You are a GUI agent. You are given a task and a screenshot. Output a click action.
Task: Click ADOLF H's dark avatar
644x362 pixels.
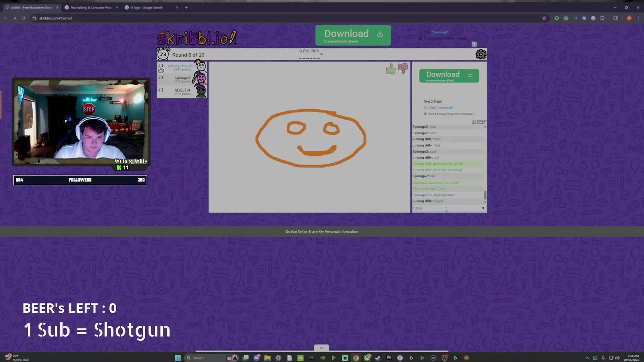201,90
